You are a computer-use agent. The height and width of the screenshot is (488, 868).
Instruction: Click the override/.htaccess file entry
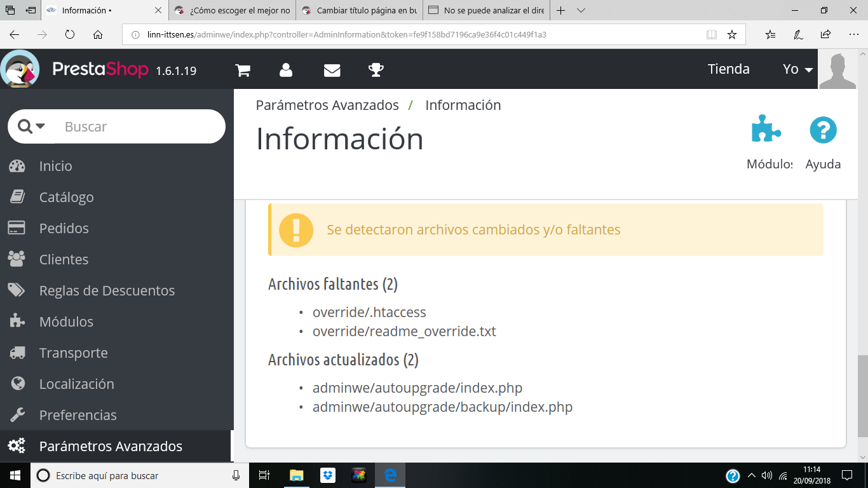click(369, 313)
